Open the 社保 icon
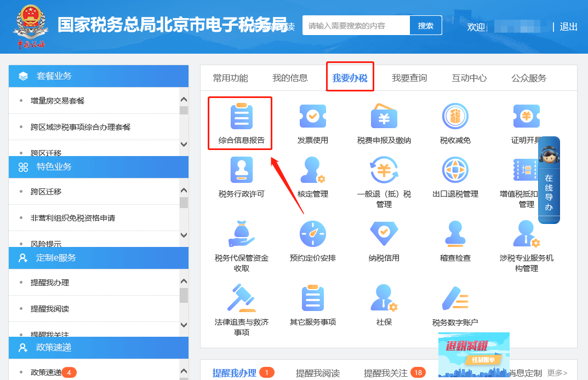The width and height of the screenshot is (588, 380). (384, 298)
